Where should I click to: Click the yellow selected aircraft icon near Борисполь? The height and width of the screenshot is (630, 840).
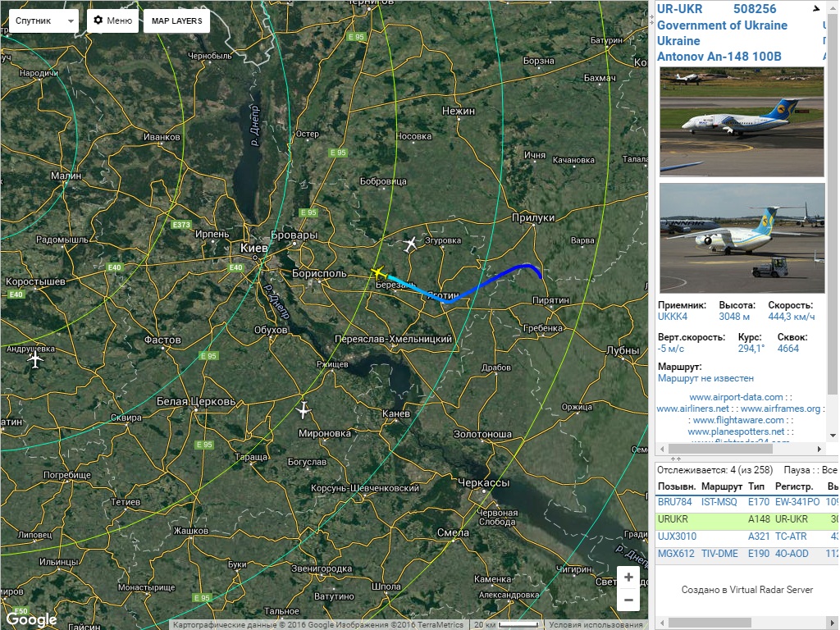pyautogui.click(x=378, y=273)
